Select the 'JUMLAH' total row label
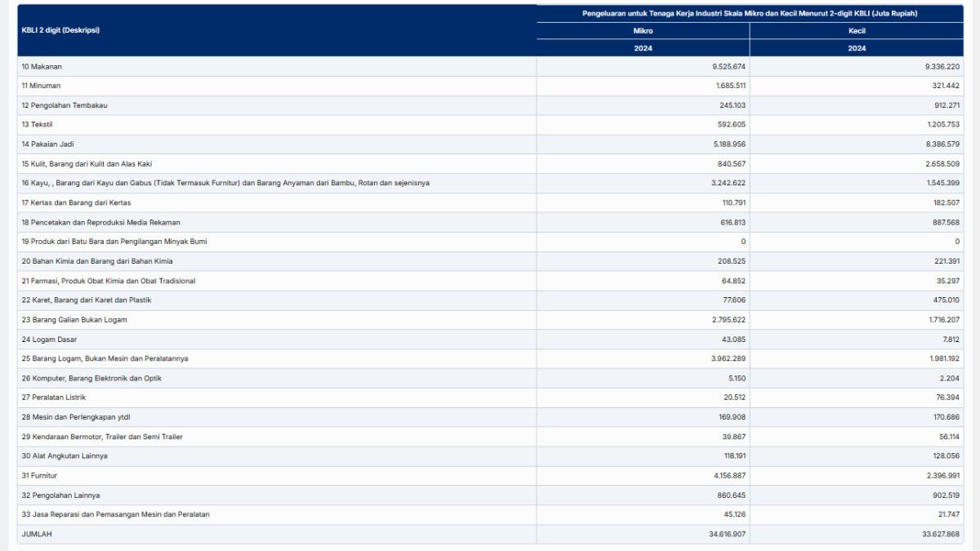Viewport: 980px width, 551px height. click(37, 534)
